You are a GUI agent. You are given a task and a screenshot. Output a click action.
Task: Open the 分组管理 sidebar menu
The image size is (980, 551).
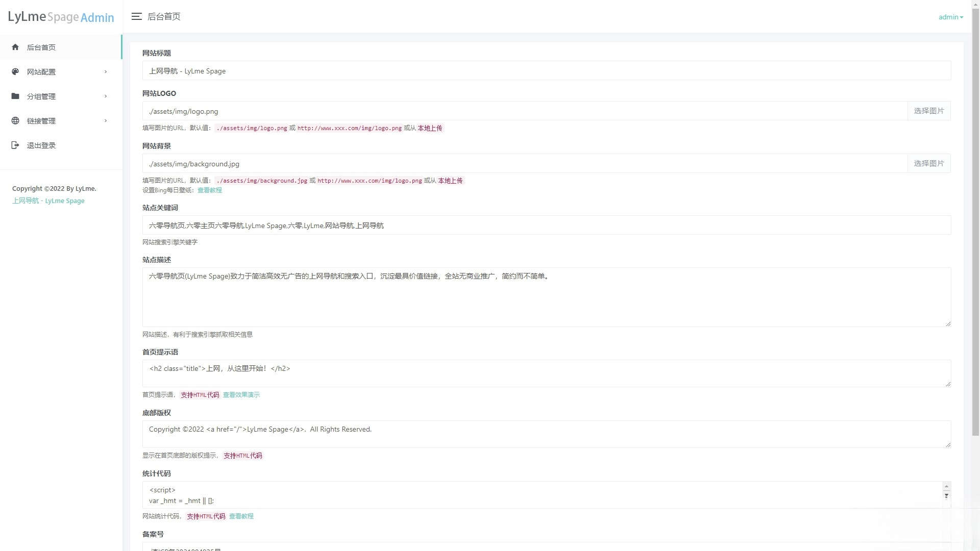point(61,96)
